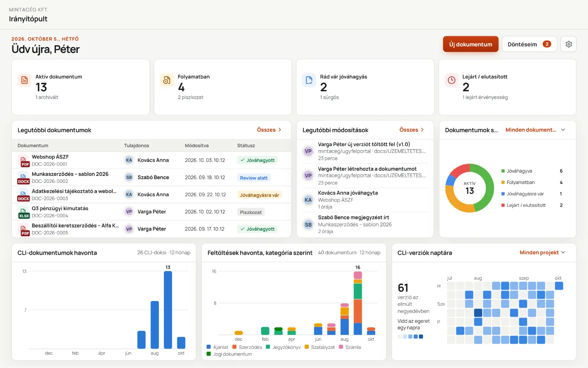Viewport: 588px width, 368px height.
Task: Click the DOCX icon of Munkaszerződés – sablon 2026
Action: 24,178
